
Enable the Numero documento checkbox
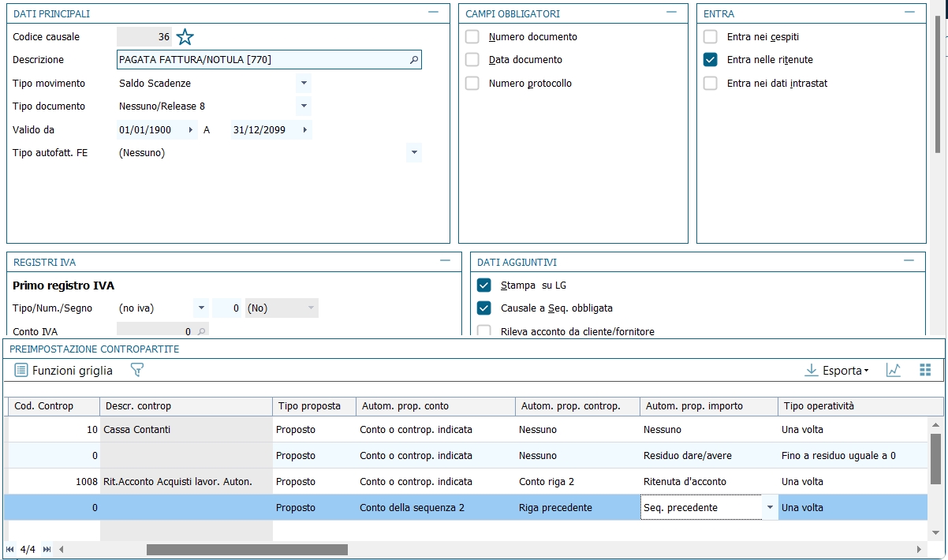tap(472, 37)
